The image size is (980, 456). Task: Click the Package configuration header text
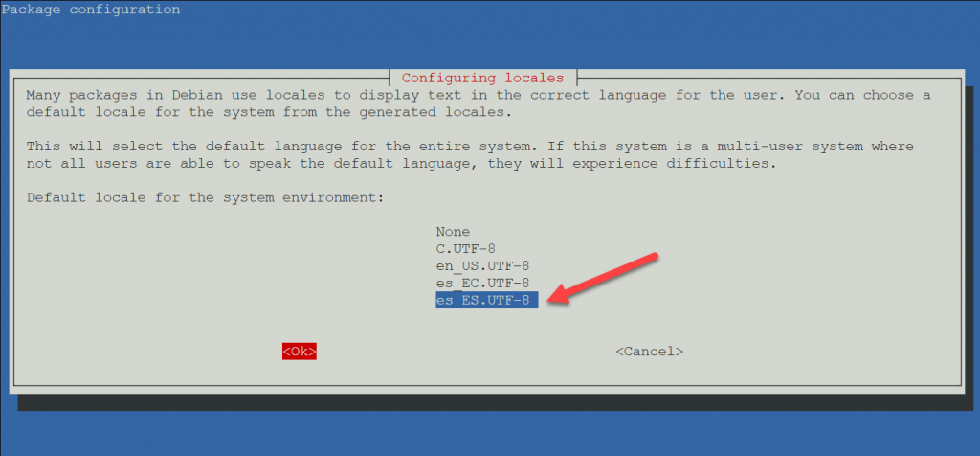click(90, 10)
